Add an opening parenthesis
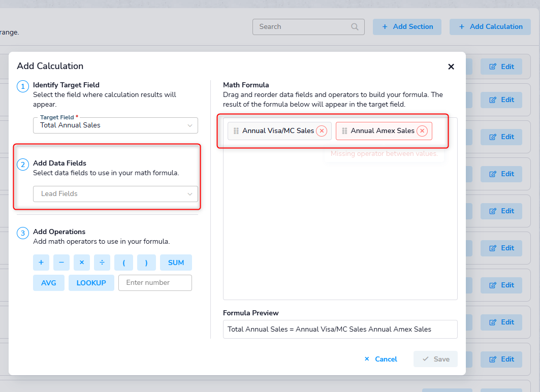 click(124, 263)
